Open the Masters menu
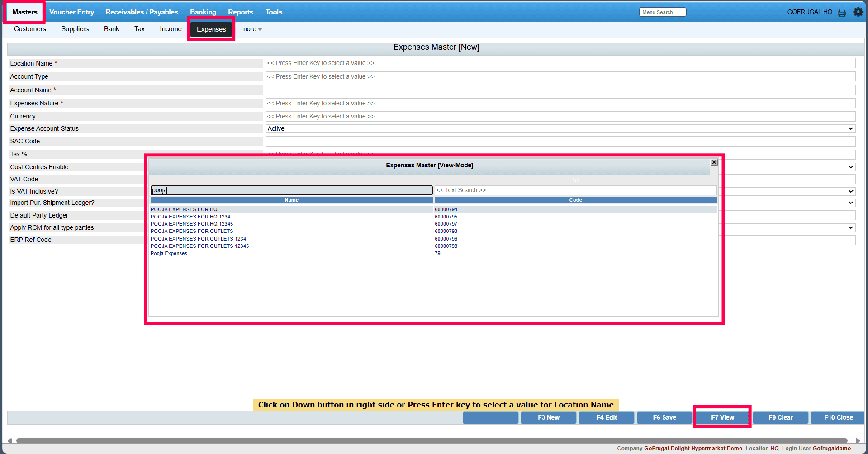The height and width of the screenshot is (454, 868). tap(25, 12)
